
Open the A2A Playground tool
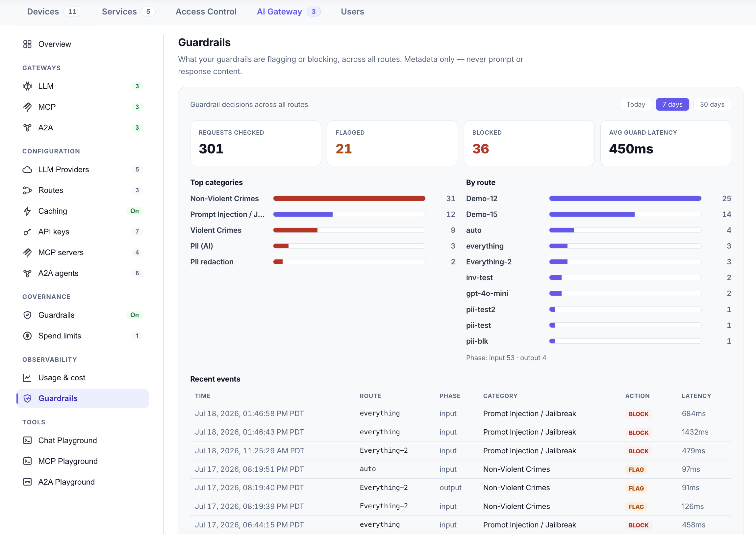[83, 482]
